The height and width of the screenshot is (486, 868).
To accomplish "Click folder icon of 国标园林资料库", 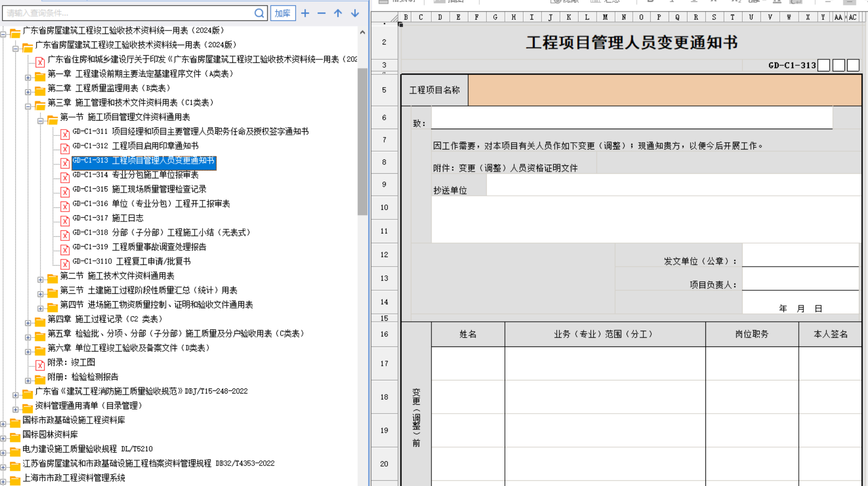I will (x=15, y=437).
